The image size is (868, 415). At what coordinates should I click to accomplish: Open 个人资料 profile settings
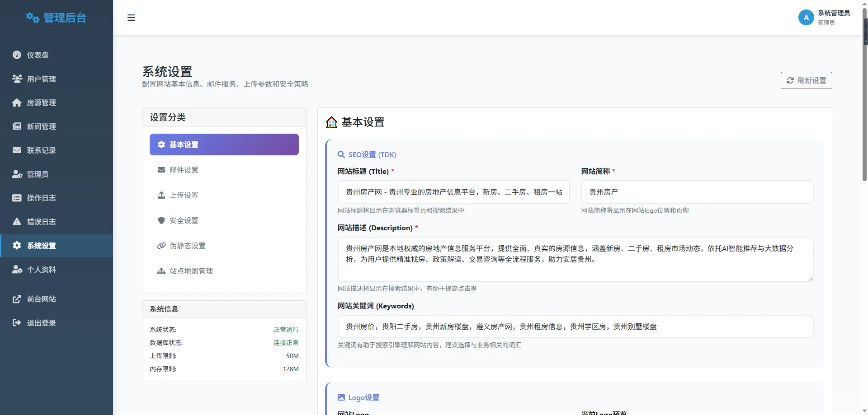[17, 270]
